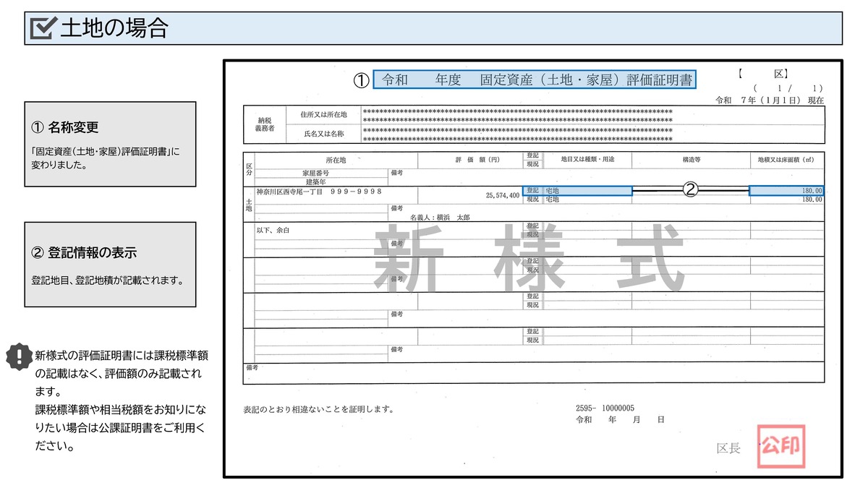The height and width of the screenshot is (488, 868).
Task: Click the 現況 label below 登記
Action: [x=532, y=197]
